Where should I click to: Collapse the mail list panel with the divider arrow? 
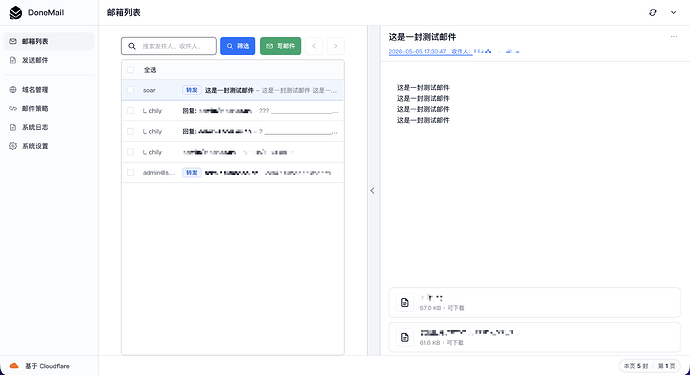[372, 191]
